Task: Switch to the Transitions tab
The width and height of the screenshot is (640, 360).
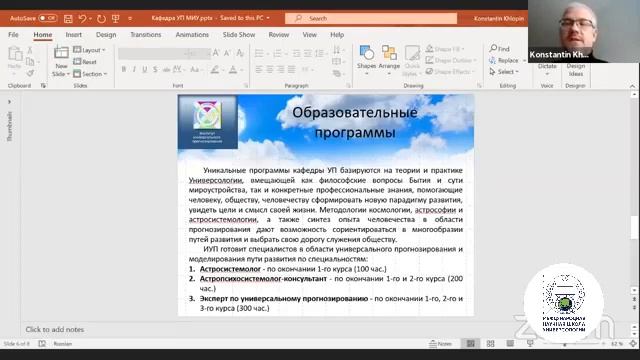Action: click(x=145, y=35)
